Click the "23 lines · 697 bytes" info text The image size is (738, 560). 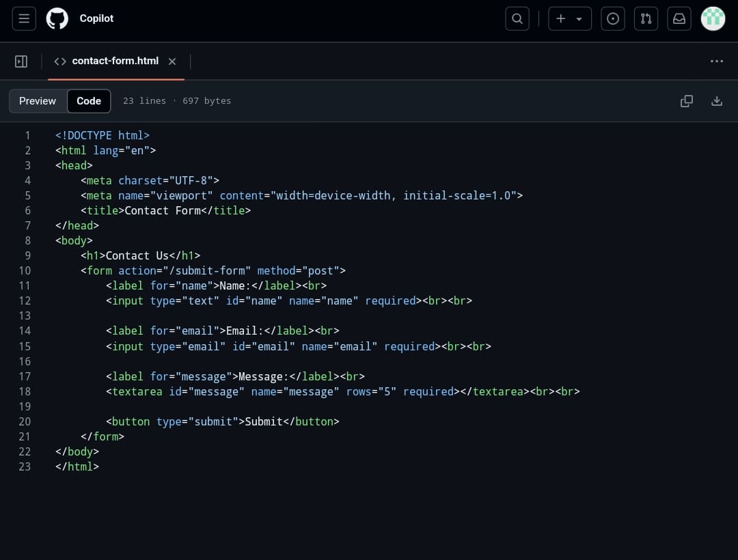point(177,101)
